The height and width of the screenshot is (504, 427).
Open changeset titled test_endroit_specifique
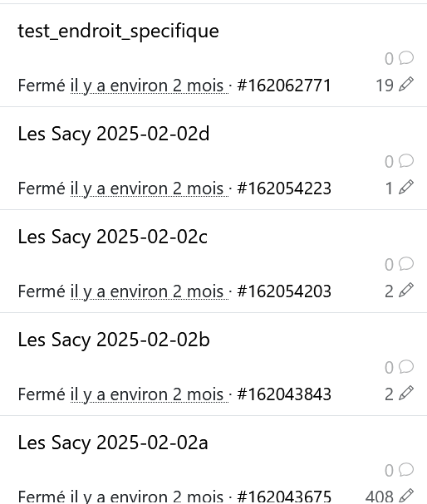[118, 32]
